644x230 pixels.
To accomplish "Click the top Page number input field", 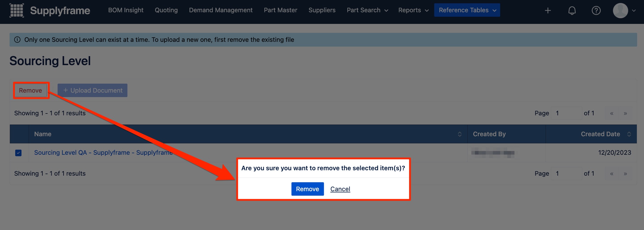I will 566,113.
